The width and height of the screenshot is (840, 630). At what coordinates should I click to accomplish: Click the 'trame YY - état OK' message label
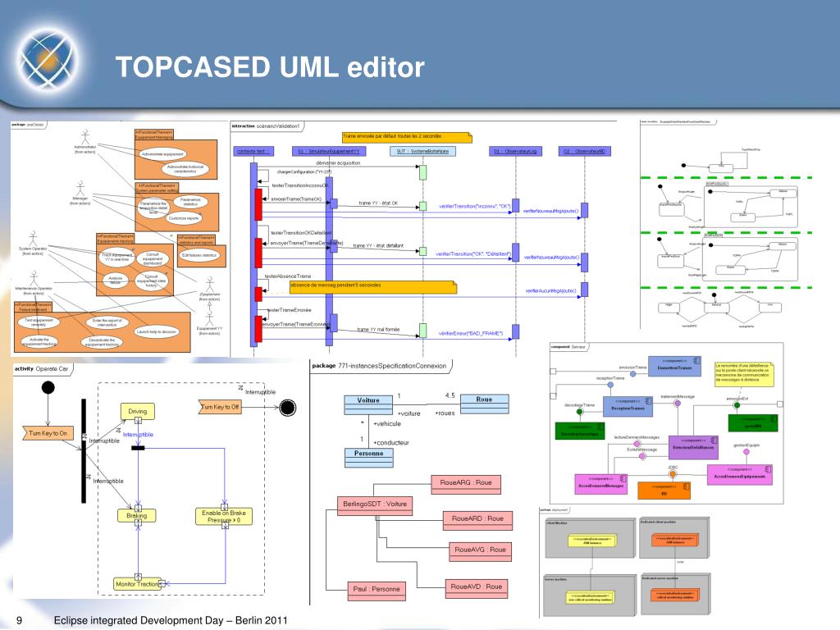coord(378,203)
